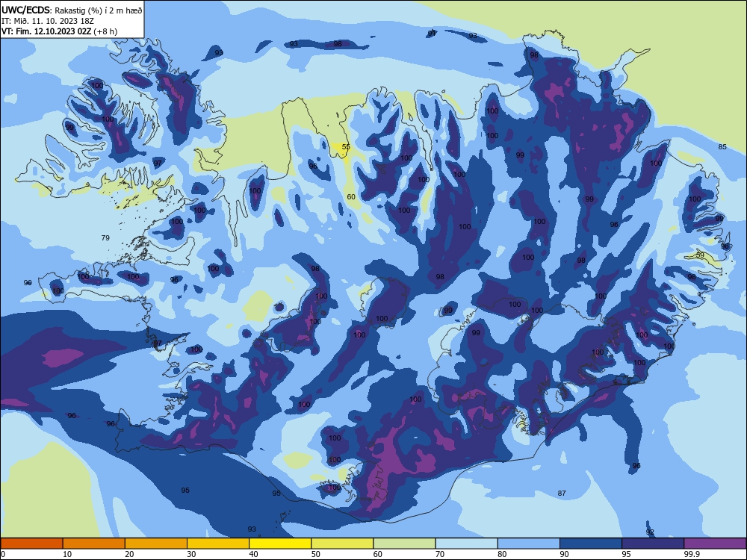Click the '50' legend scale label
Screen dimensions: 747x560
click(315, 554)
